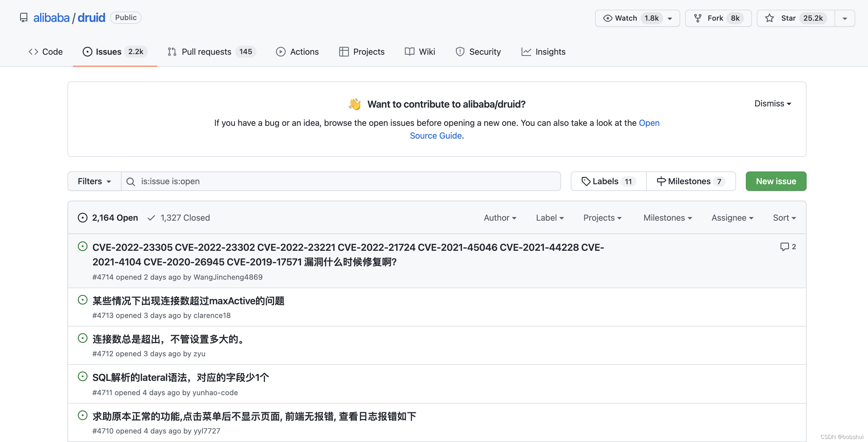The height and width of the screenshot is (442, 868).
Task: Click the Watch eye icon
Action: tap(608, 18)
